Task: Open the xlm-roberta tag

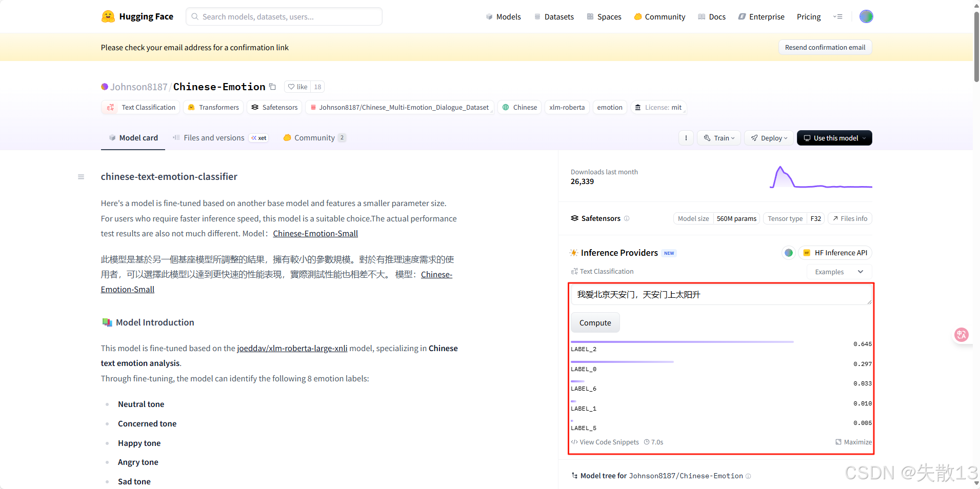Action: (567, 107)
